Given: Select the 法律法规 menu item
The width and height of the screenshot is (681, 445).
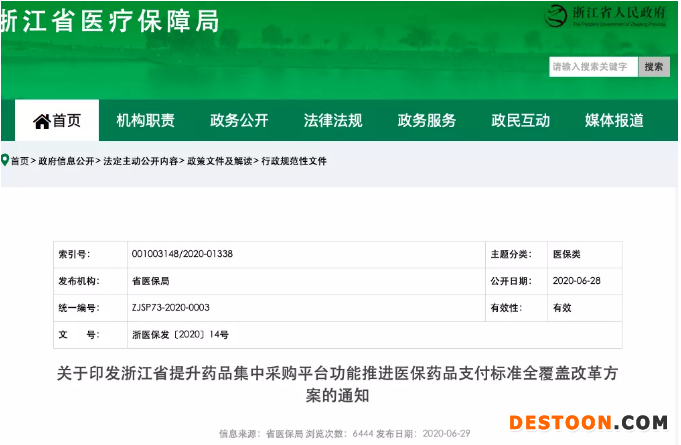Looking at the screenshot, I should 333,121.
